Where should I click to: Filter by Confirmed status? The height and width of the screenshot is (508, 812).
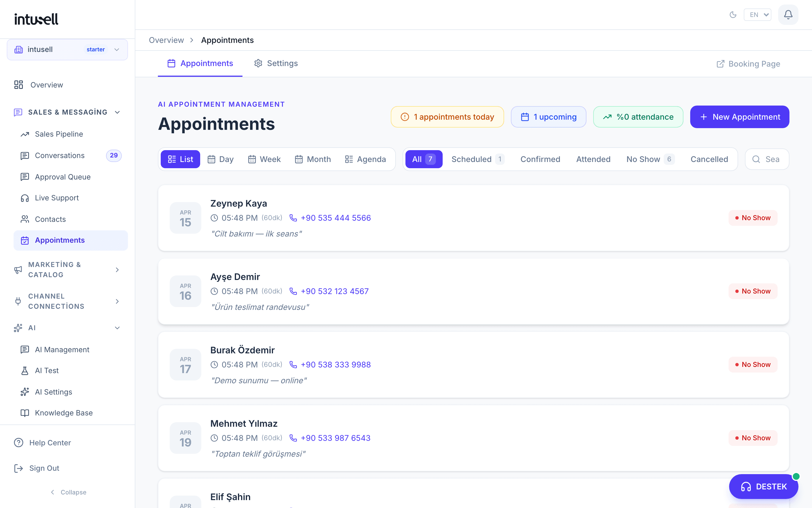[x=540, y=159]
